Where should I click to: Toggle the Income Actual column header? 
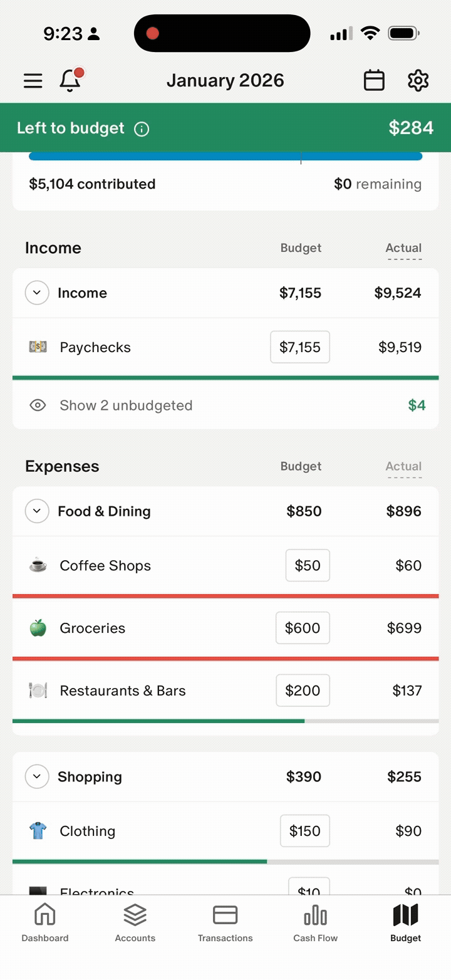click(x=403, y=248)
